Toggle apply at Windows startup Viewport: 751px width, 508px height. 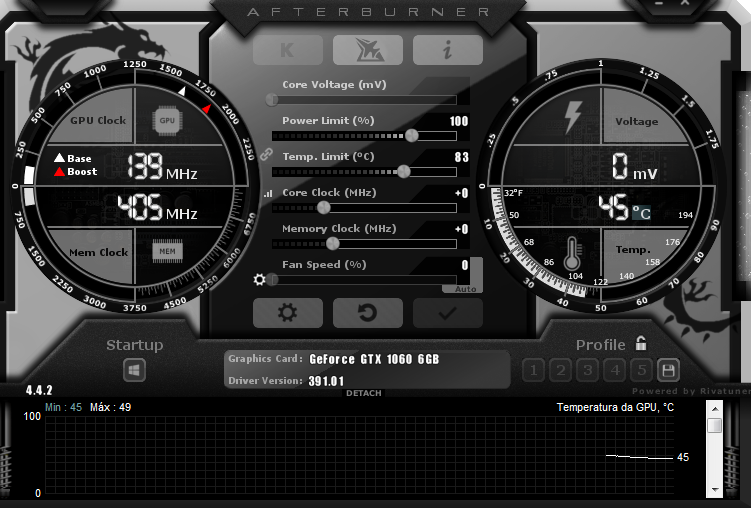click(134, 370)
